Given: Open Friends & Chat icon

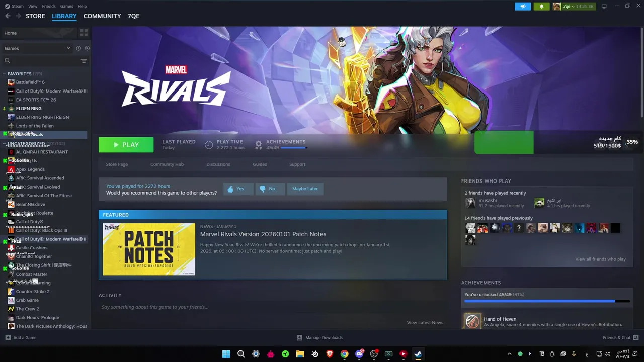Looking at the screenshot, I should (x=636, y=338).
